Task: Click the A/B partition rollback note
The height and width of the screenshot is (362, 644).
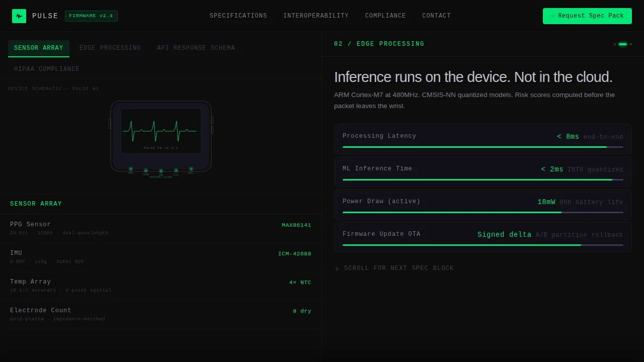Action: pyautogui.click(x=579, y=235)
